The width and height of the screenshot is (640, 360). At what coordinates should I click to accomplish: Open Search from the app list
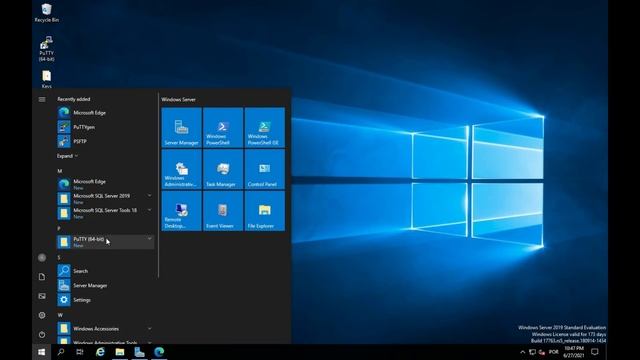[105, 271]
